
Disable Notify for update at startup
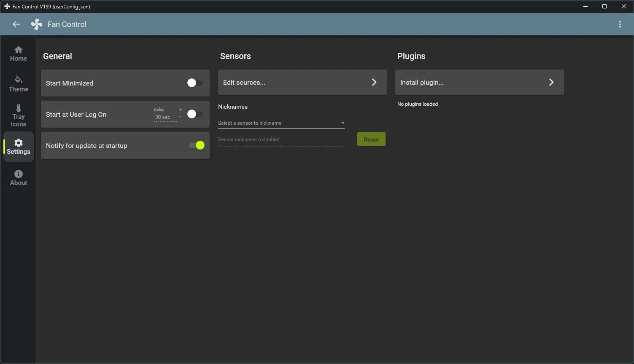pyautogui.click(x=197, y=145)
